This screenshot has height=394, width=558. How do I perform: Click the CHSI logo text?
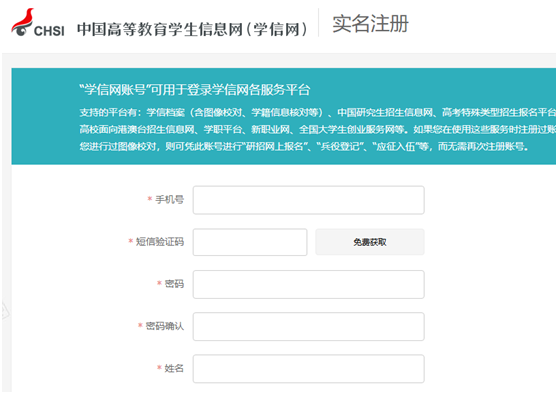click(49, 31)
